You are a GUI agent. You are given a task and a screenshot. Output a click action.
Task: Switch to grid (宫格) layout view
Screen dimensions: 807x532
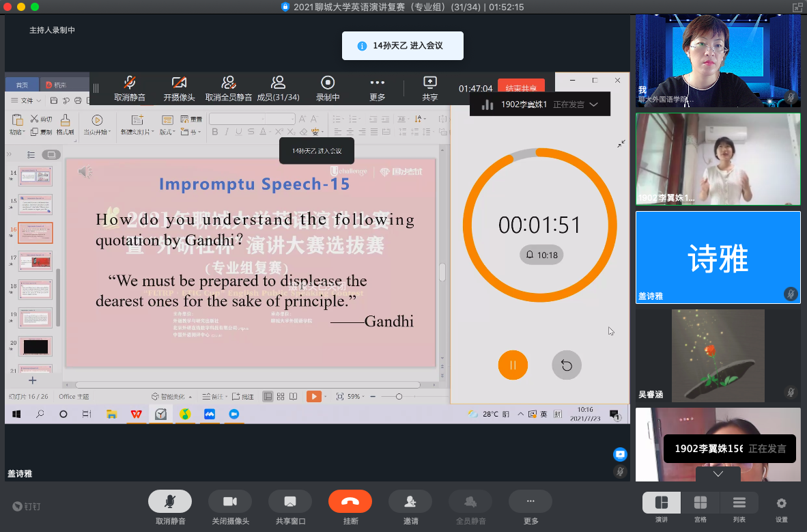(x=700, y=503)
